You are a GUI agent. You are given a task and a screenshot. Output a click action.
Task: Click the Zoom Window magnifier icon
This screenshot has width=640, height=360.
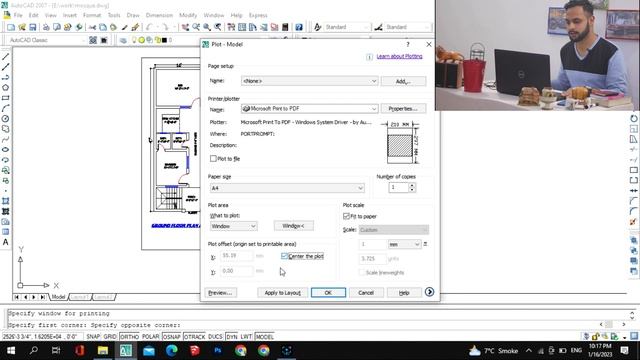click(x=207, y=27)
